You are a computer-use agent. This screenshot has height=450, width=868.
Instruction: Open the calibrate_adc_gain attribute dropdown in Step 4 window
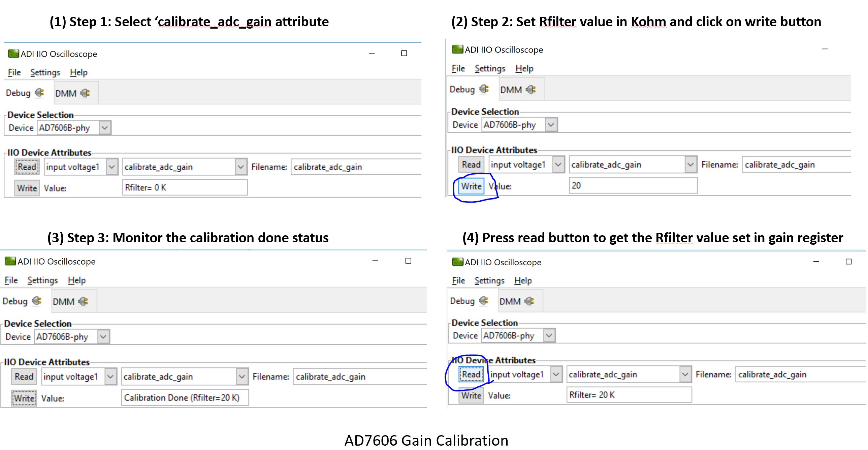[685, 374]
